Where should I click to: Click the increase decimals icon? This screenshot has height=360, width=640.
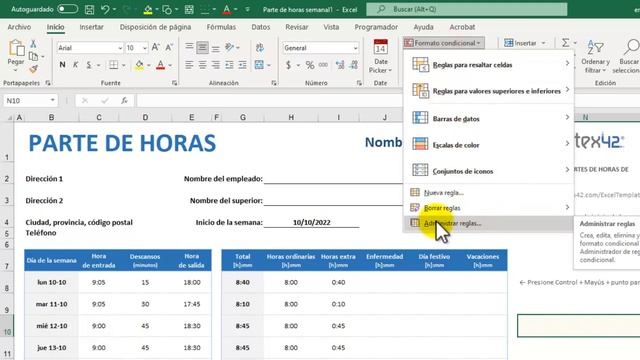pyautogui.click(x=340, y=65)
